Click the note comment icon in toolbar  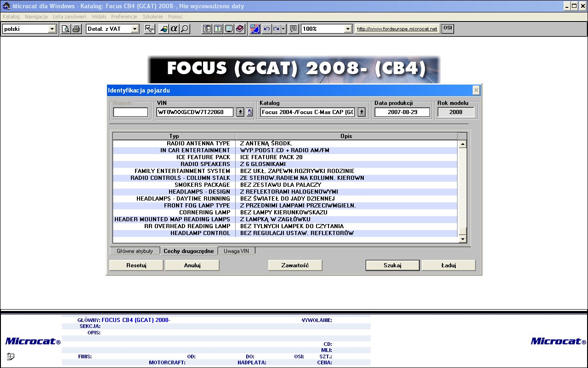(294, 29)
